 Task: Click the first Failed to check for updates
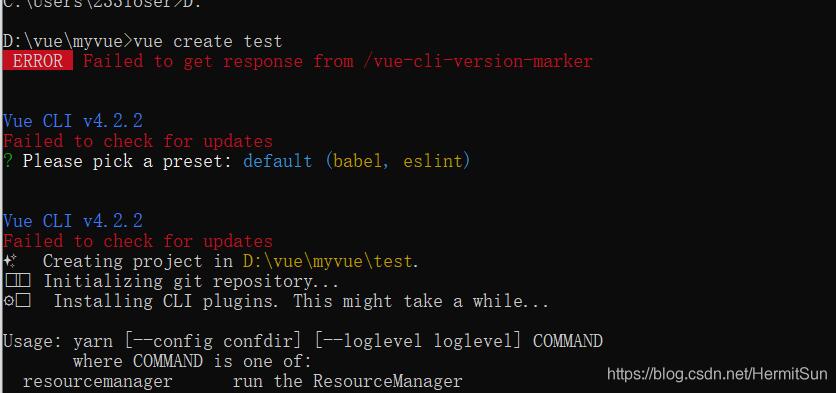(x=138, y=141)
